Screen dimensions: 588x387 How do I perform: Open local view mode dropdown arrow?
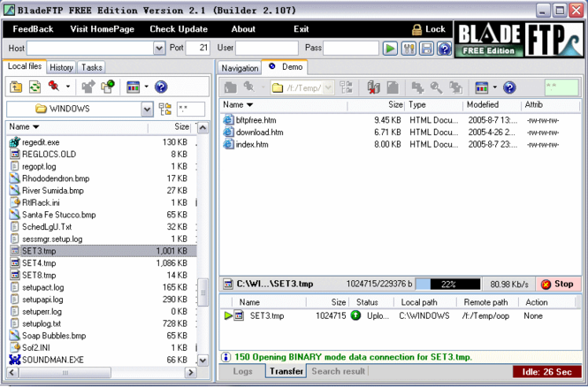pyautogui.click(x=147, y=87)
